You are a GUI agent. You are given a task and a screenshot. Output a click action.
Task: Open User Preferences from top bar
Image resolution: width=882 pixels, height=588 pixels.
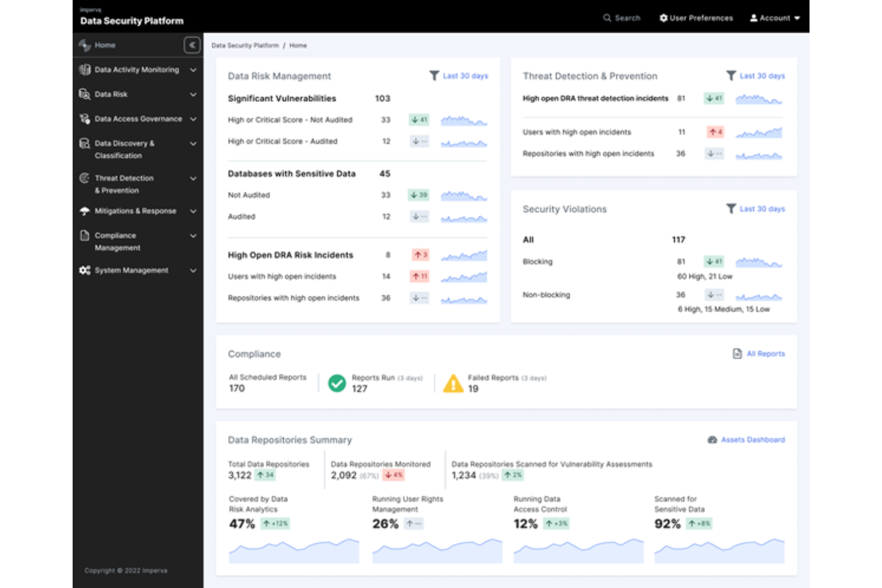click(695, 18)
